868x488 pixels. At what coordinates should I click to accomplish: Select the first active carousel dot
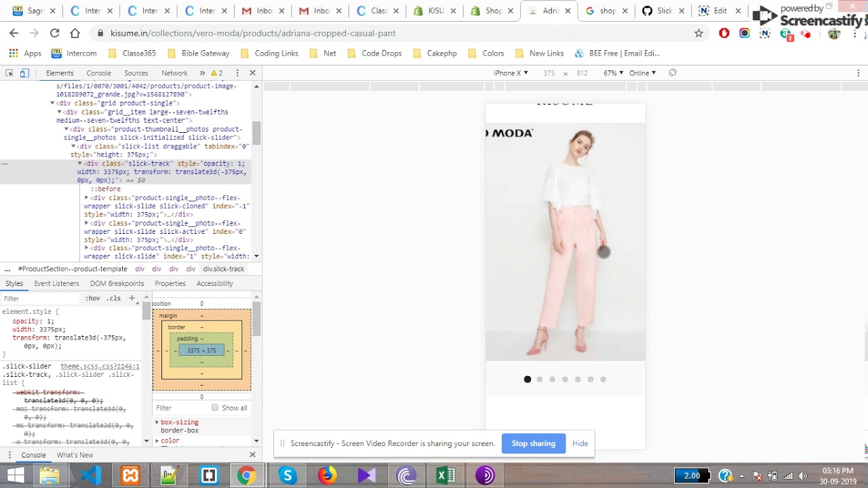[528, 380]
